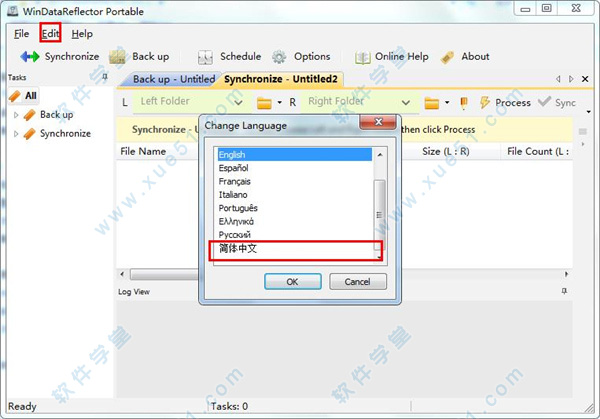Click the Process button label
Image resolution: width=600 pixels, height=419 pixels.
(x=513, y=103)
